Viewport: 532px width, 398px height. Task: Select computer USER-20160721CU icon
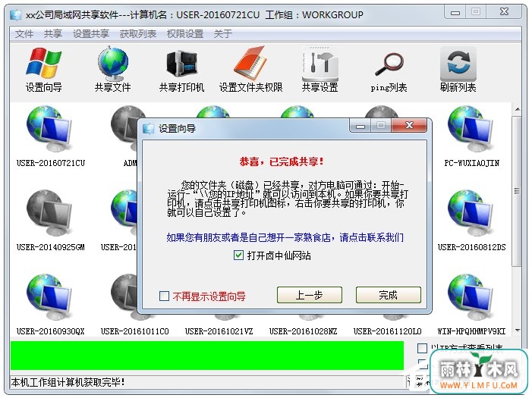click(x=50, y=129)
